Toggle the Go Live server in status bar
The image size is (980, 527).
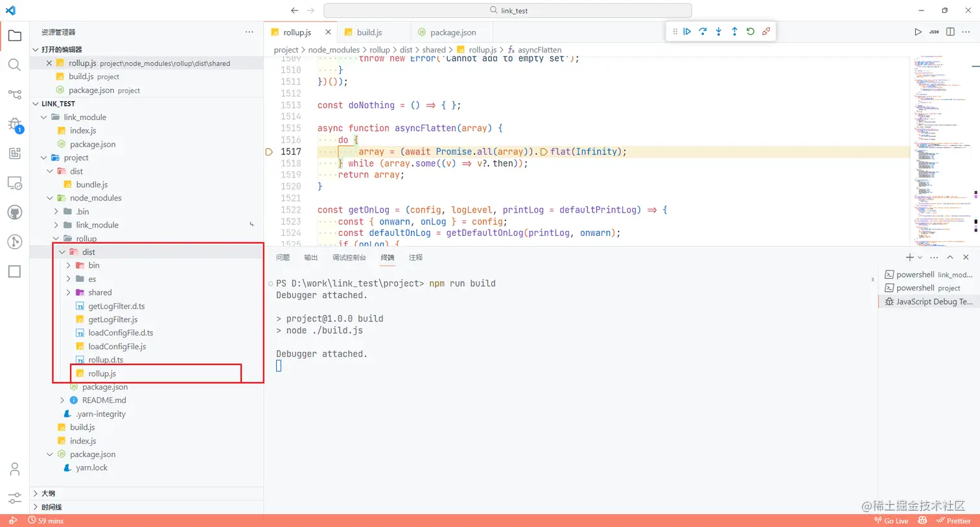coord(891,521)
